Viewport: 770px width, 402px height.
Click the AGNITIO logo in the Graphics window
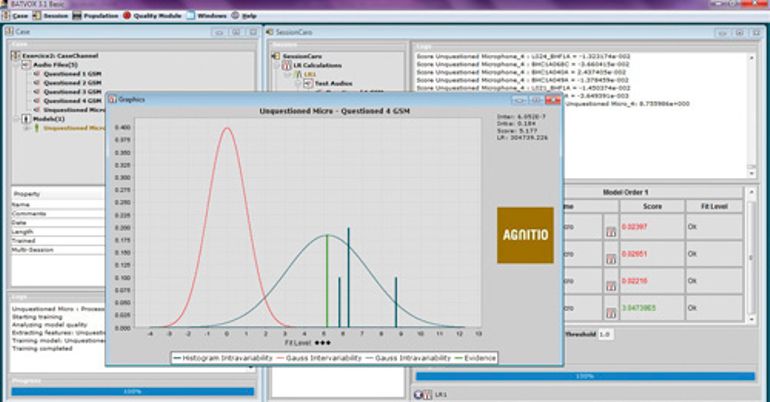pos(525,235)
